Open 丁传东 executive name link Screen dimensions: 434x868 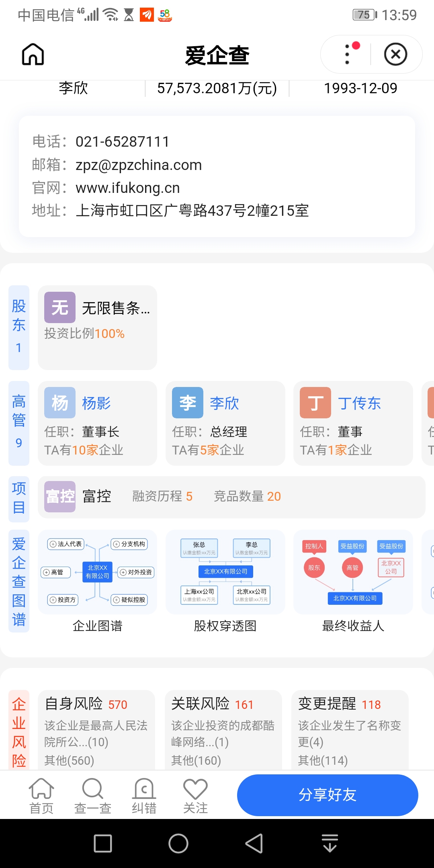click(x=359, y=403)
